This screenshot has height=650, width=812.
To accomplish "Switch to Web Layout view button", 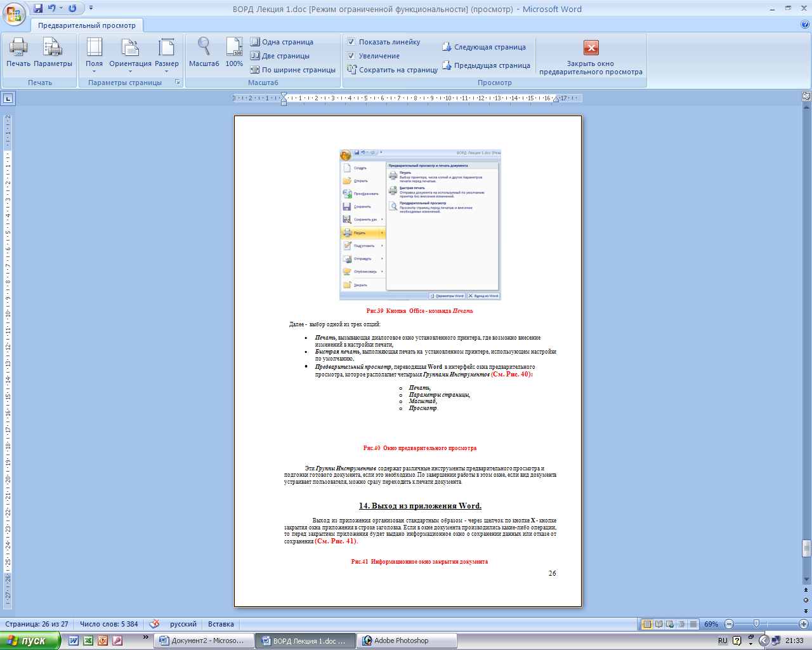I will pos(670,624).
